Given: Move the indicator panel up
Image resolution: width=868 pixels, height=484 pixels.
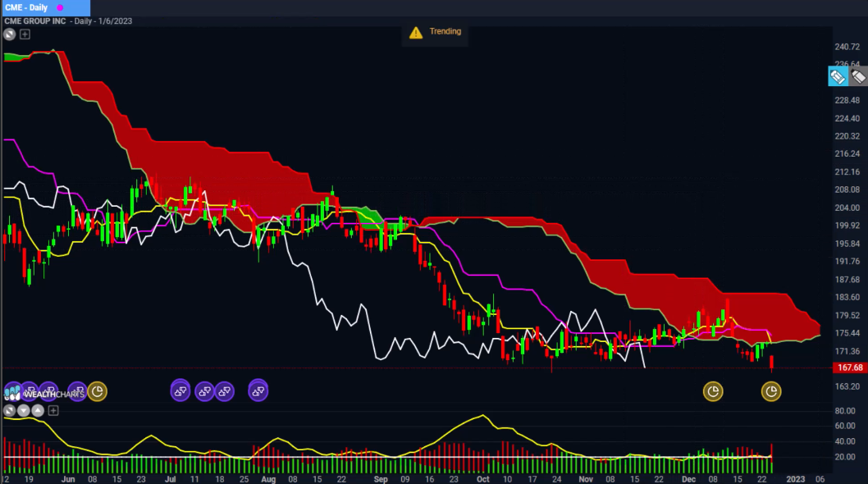Looking at the screenshot, I should [38, 410].
